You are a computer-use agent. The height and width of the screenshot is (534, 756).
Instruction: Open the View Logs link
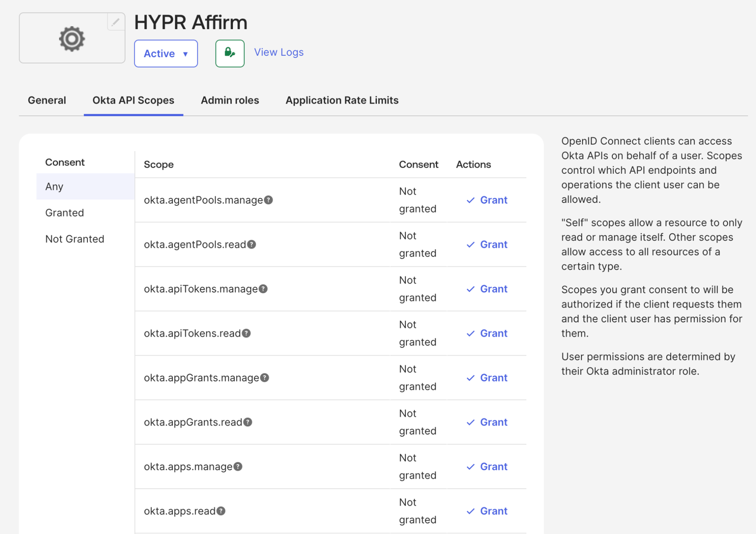point(279,52)
